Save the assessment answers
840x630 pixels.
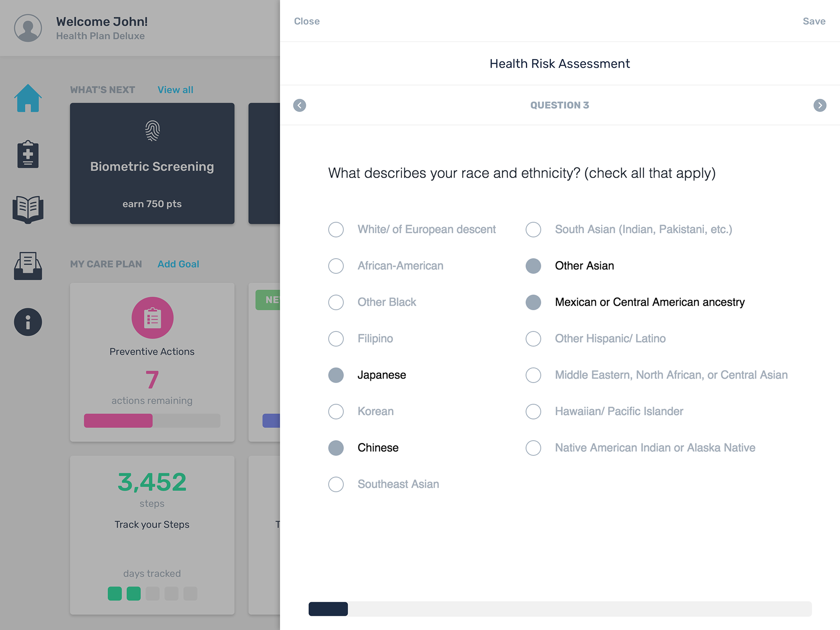pyautogui.click(x=814, y=21)
